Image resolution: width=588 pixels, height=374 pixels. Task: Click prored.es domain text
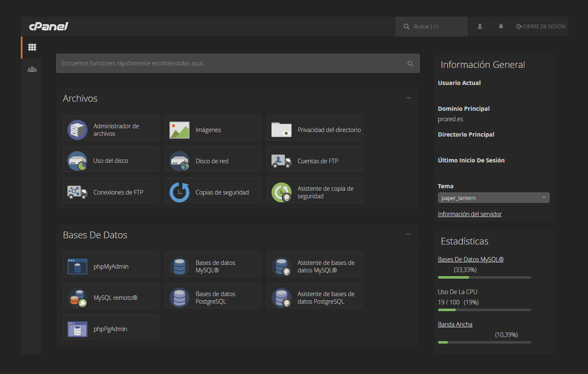point(450,119)
